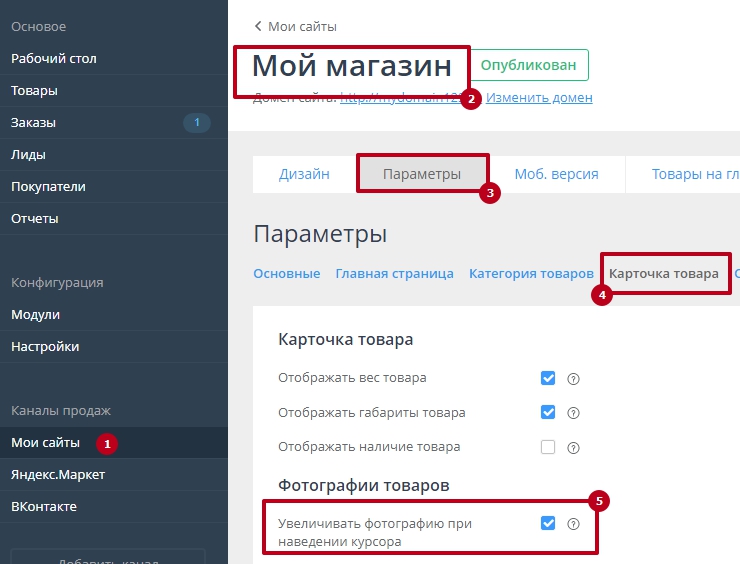Click help icon for photo zoom option
740x564 pixels.
point(574,524)
